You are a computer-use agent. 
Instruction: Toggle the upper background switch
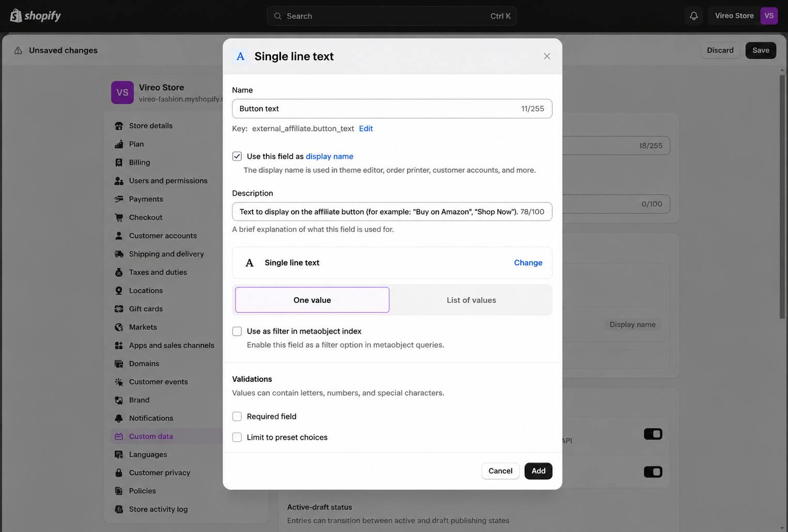click(x=653, y=434)
